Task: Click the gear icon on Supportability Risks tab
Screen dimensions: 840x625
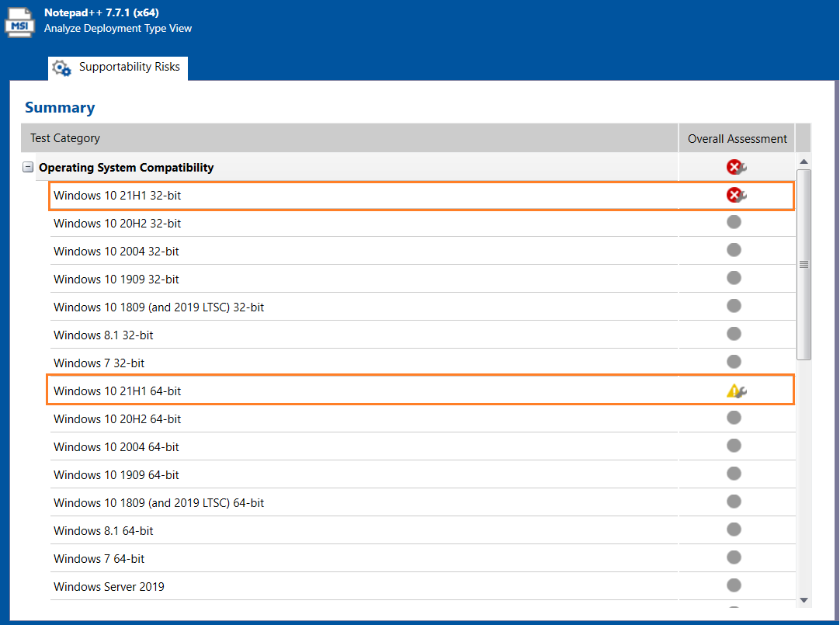Action: point(61,68)
